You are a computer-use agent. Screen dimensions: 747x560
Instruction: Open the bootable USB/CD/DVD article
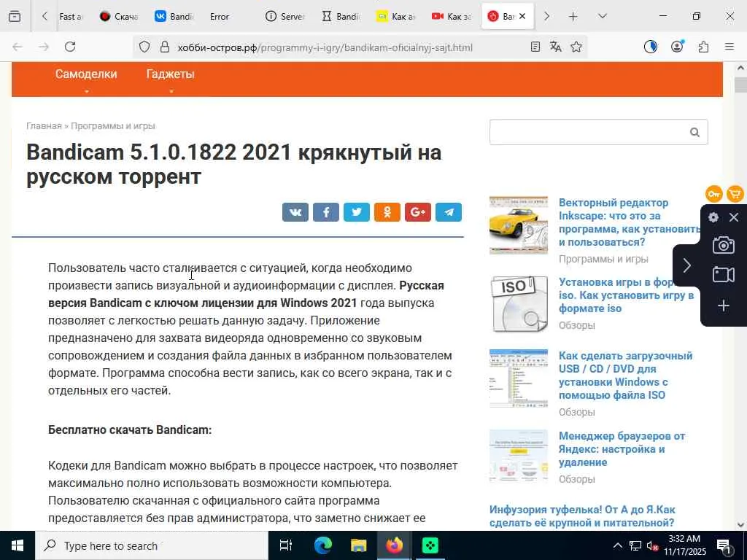click(x=625, y=376)
